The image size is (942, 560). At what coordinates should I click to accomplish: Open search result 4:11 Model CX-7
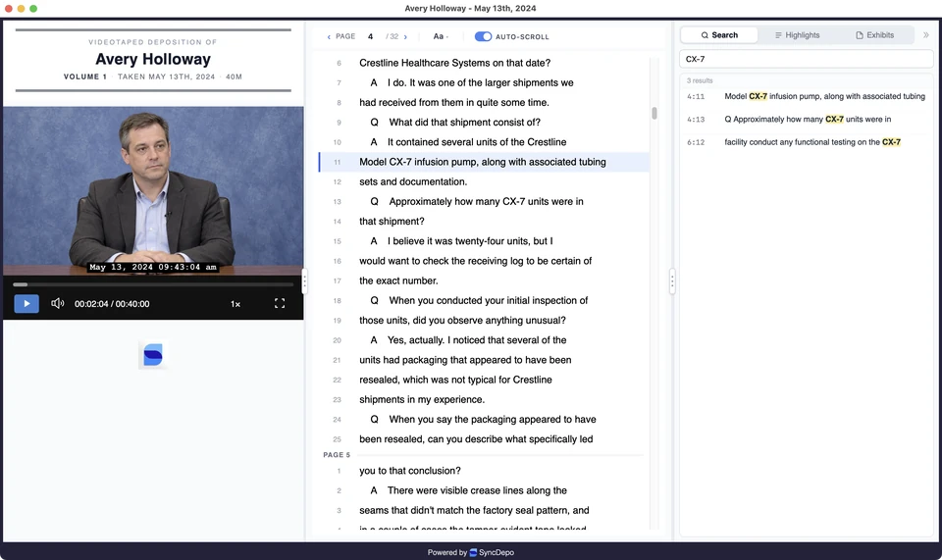click(807, 96)
